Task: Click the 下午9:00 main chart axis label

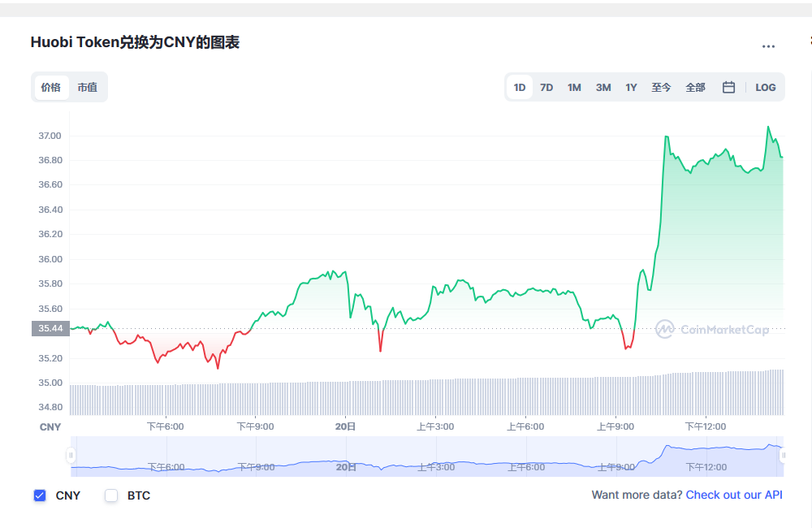Action: click(x=255, y=426)
